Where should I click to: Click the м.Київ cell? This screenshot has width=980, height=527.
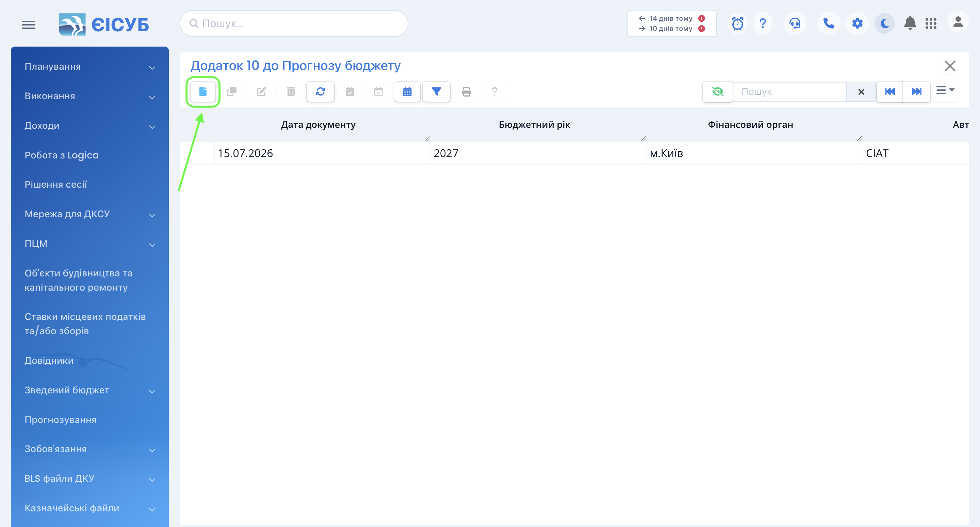pos(754,154)
